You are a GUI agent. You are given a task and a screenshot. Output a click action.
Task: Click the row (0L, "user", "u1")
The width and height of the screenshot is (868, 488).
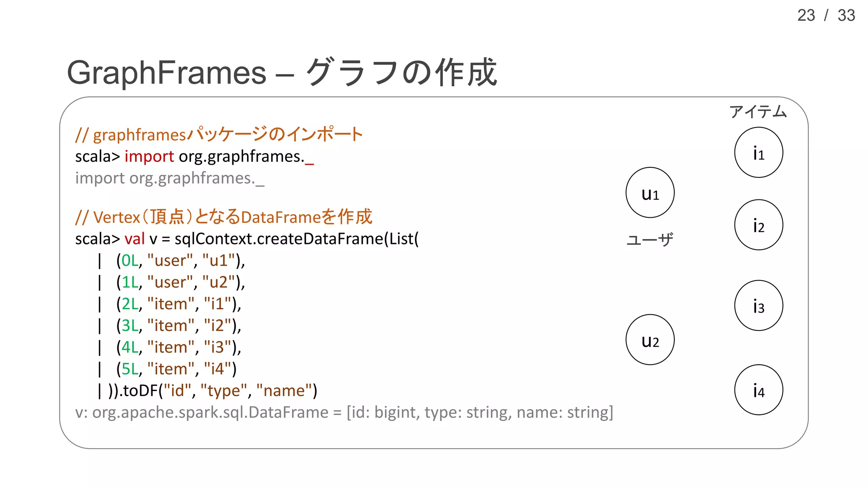(172, 261)
